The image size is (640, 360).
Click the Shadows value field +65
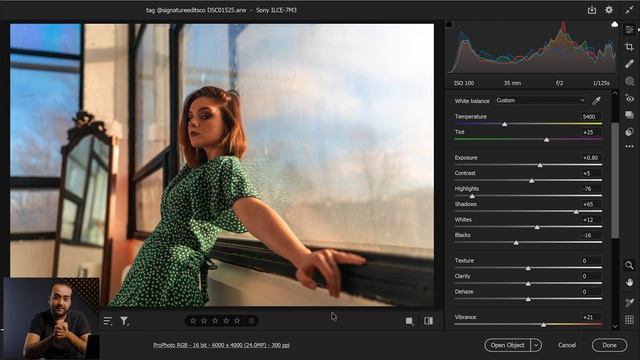[590, 204]
